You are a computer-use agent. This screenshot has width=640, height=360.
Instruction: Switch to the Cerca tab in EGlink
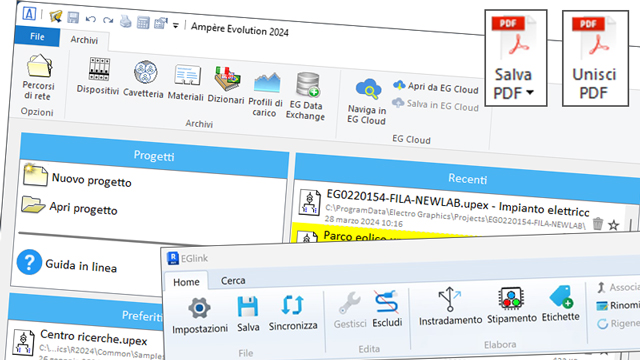[233, 280]
